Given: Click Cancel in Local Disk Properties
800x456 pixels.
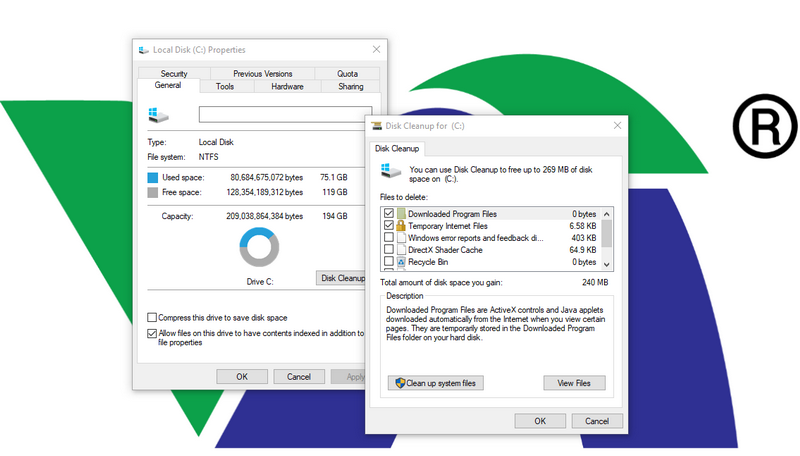Looking at the screenshot, I should point(298,376).
